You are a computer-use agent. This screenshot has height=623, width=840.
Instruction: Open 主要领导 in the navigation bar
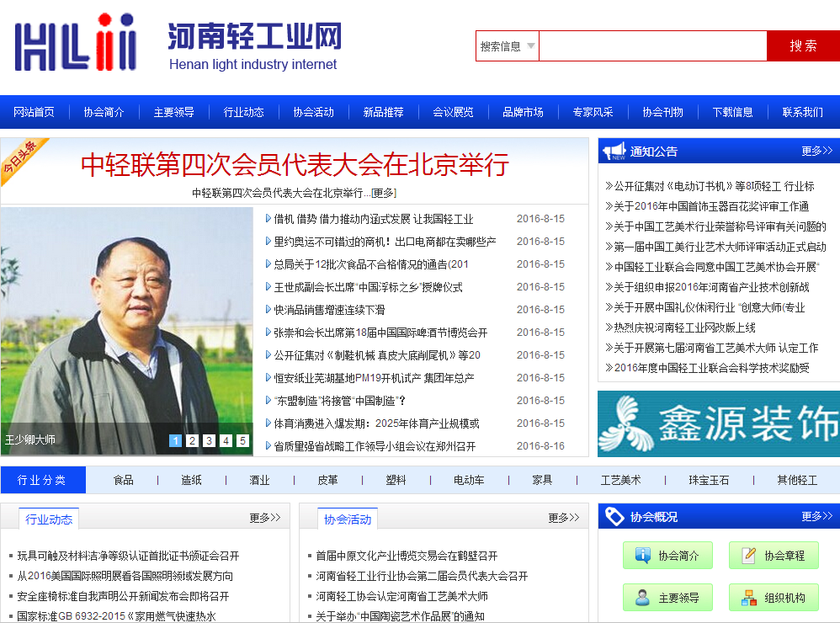(x=173, y=112)
